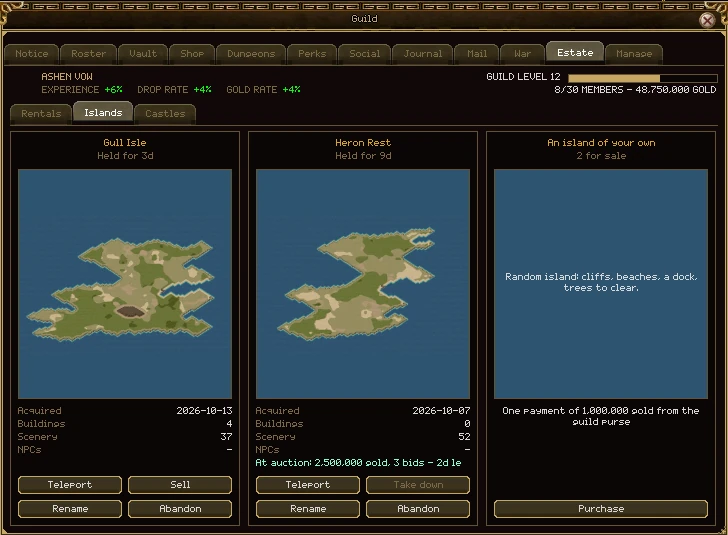728x535 pixels.
Task: Switch to the Roster tab
Action: (88, 54)
